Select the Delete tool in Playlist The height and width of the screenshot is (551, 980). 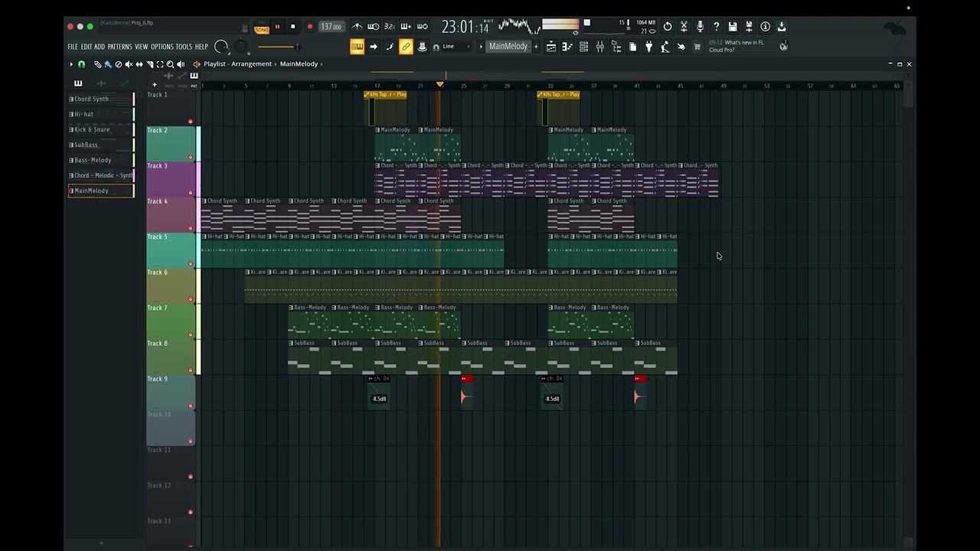click(x=119, y=64)
